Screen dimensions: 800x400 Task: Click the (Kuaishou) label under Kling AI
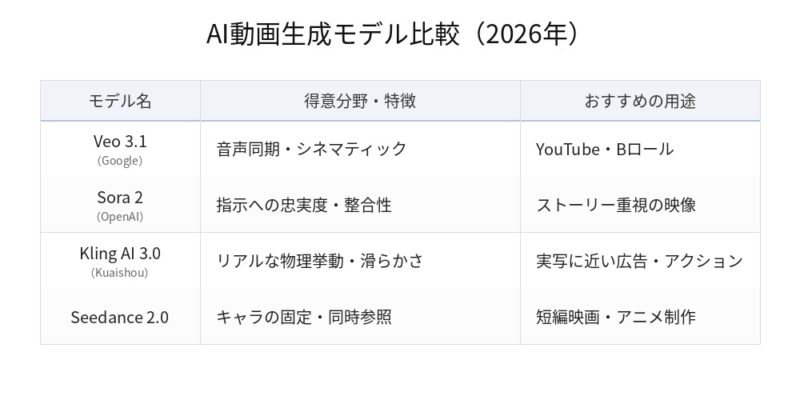(120, 273)
